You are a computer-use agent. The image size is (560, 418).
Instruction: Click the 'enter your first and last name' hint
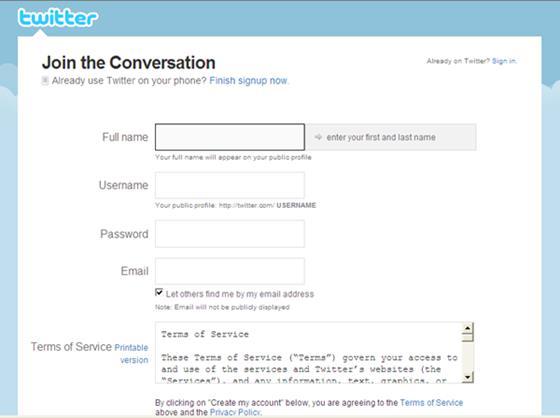click(x=381, y=137)
